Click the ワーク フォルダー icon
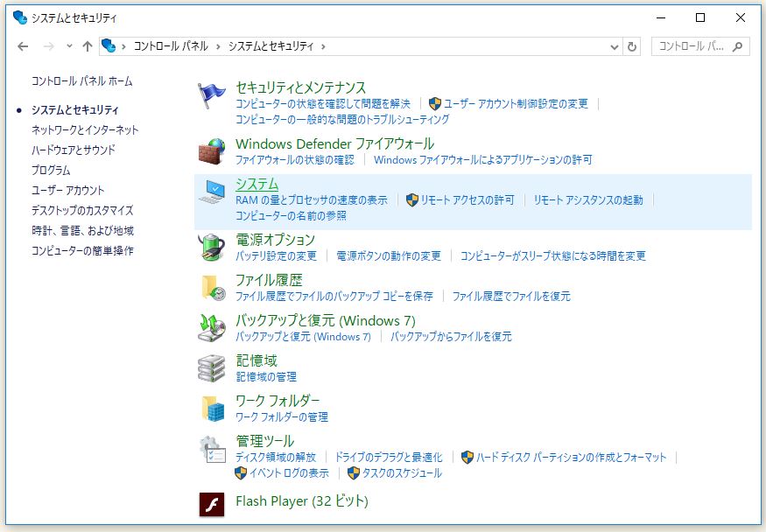This screenshot has width=766, height=532. point(213,409)
